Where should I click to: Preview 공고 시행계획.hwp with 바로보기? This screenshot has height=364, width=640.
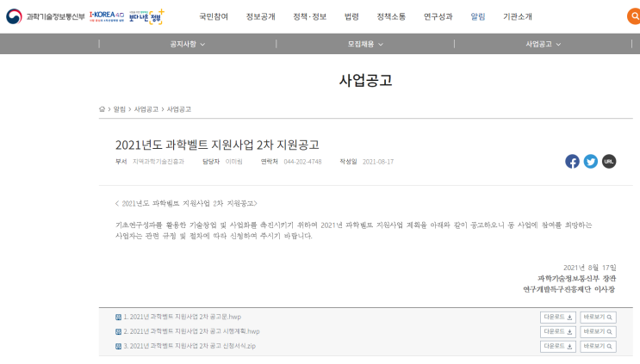point(598,332)
